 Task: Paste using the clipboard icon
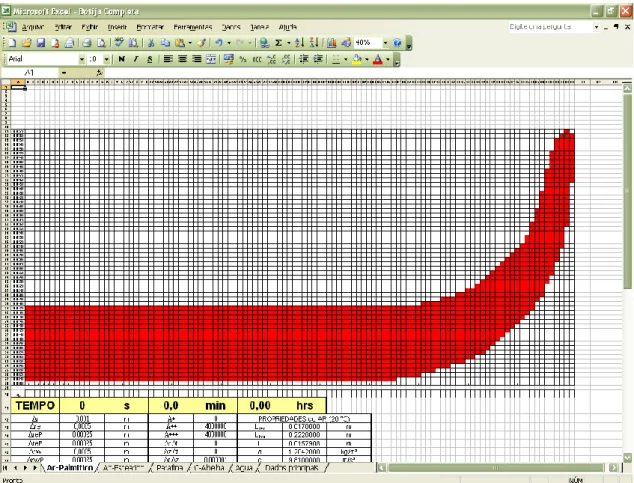tap(180, 43)
